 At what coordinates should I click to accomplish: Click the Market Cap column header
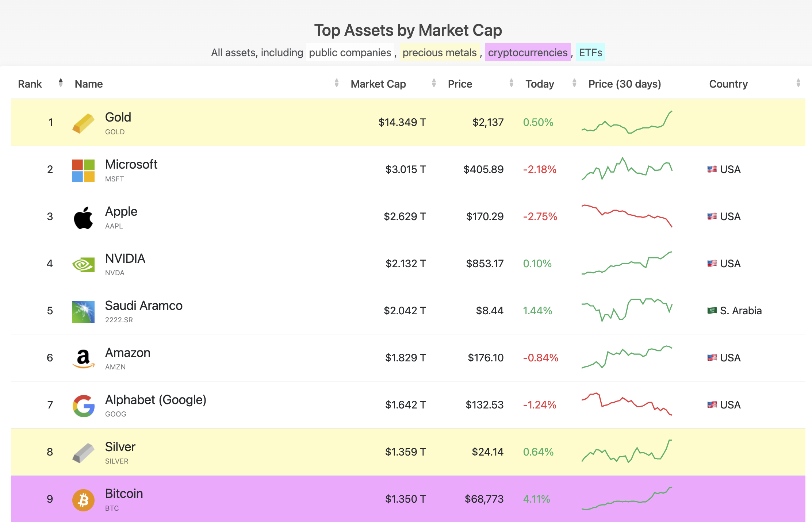click(378, 84)
